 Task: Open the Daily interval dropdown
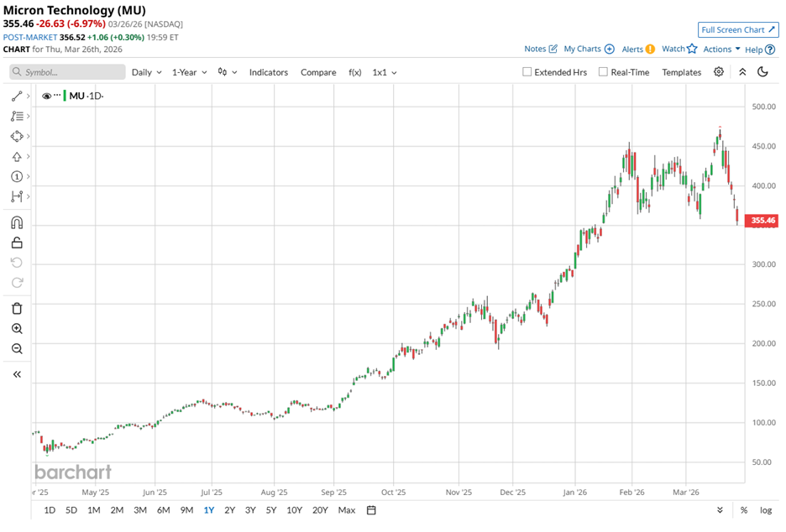tap(146, 72)
